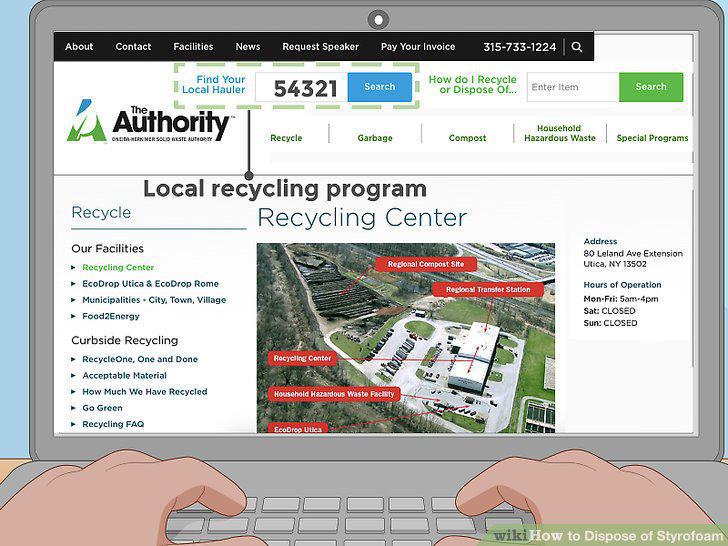
Task: Click the Recycling Center page title
Action: coord(362,218)
